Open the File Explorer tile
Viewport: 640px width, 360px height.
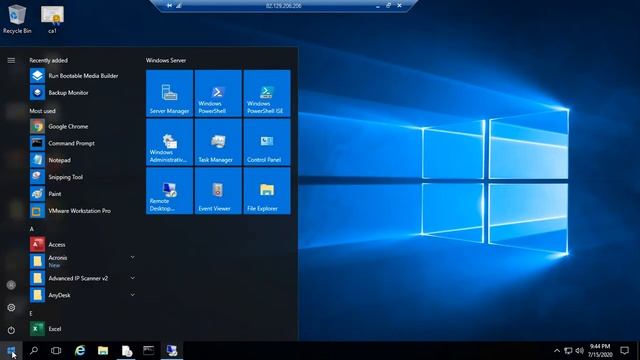point(267,191)
